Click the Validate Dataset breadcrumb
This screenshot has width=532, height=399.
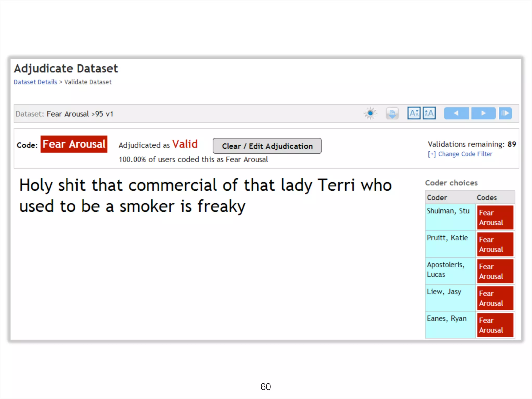click(x=88, y=82)
